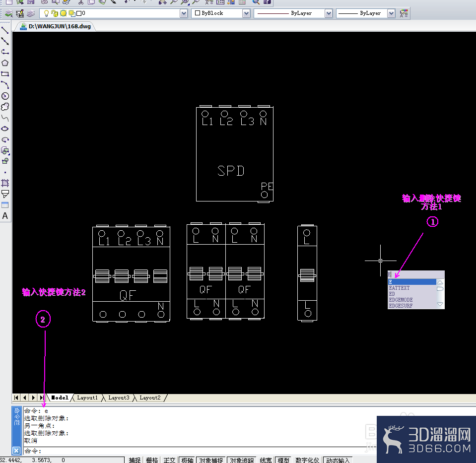This screenshot has height=463, width=476.
Task: Select the Rectangle draw tool
Action: tap(5, 74)
